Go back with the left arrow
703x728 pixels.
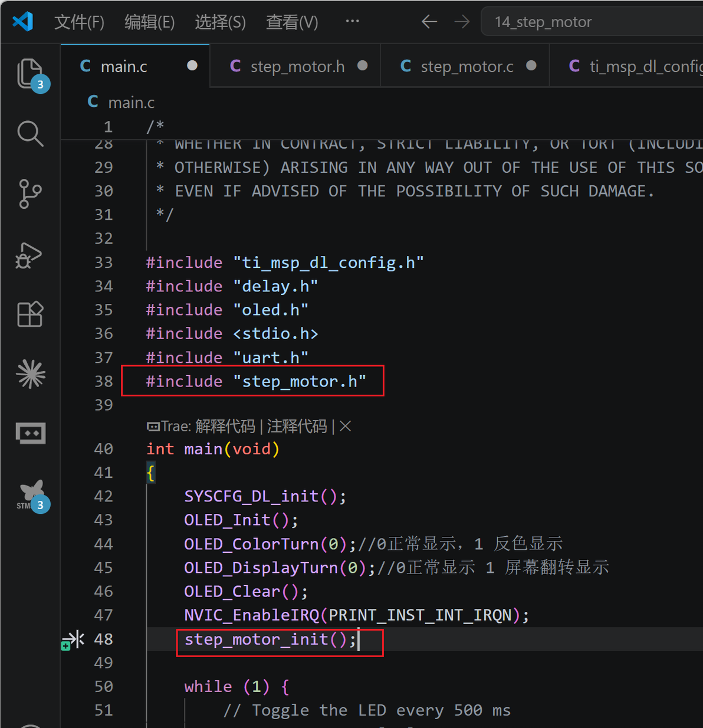click(x=429, y=22)
